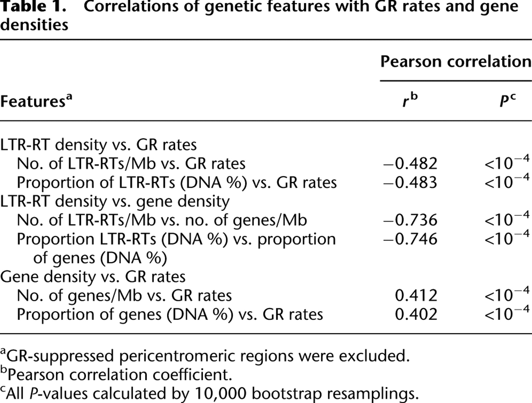Image resolution: width=532 pixels, height=403 pixels.
Task: Select 'No. of LTR-RTs/Mb vs. no. of genes/Mb'
Action: pos(162,220)
